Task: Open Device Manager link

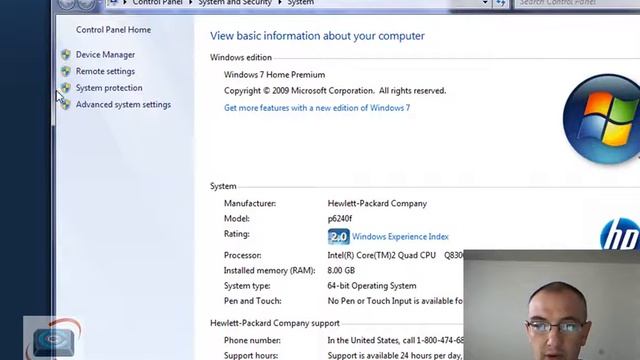Action: [105, 55]
